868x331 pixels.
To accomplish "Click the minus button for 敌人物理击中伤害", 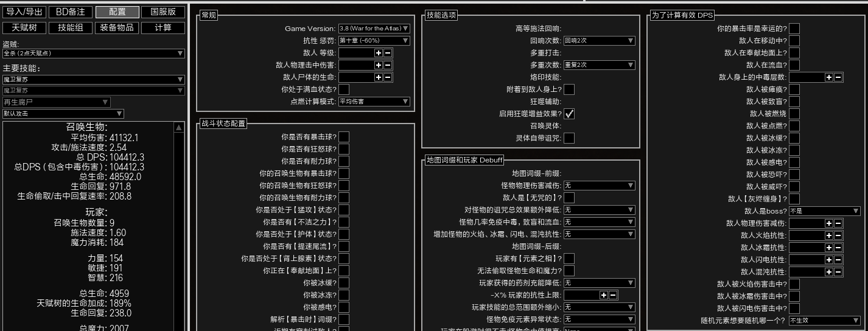I will point(388,65).
